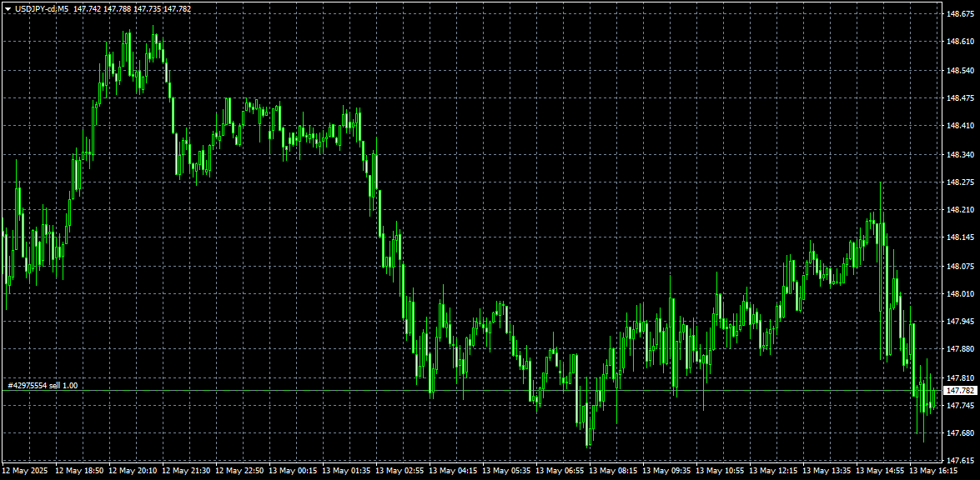The width and height of the screenshot is (980, 480).
Task: Click the 13 May 10:55 time label
Action: point(719,470)
